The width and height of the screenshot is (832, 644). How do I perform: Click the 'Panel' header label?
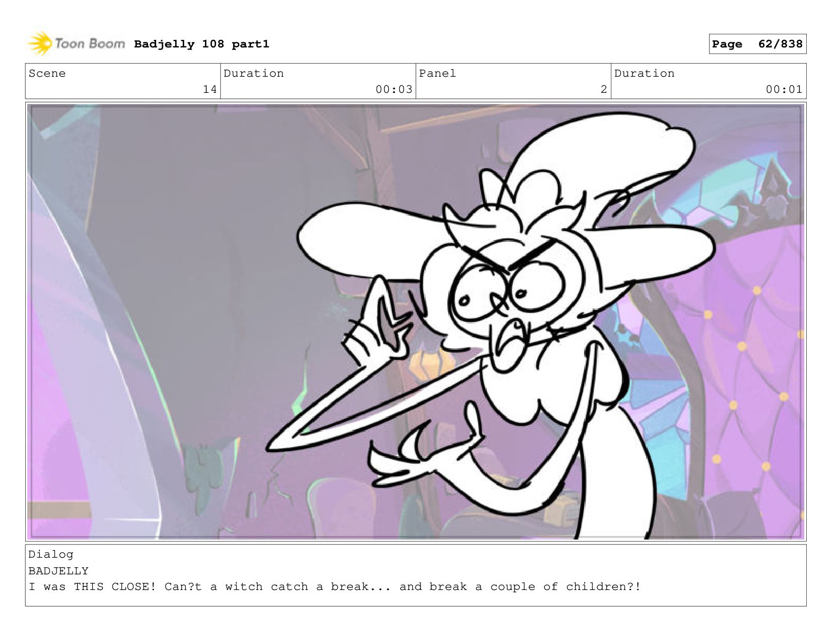[x=437, y=73]
